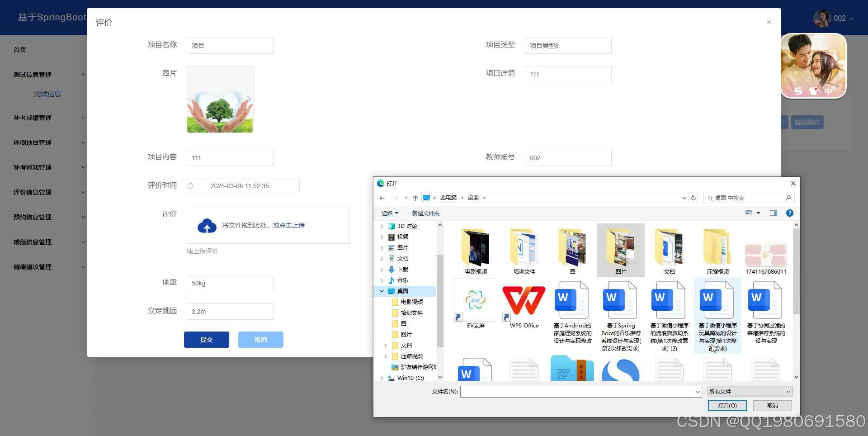The height and width of the screenshot is (436, 868).
Task: Click the back navigation arrow in the file dialog
Action: click(382, 198)
